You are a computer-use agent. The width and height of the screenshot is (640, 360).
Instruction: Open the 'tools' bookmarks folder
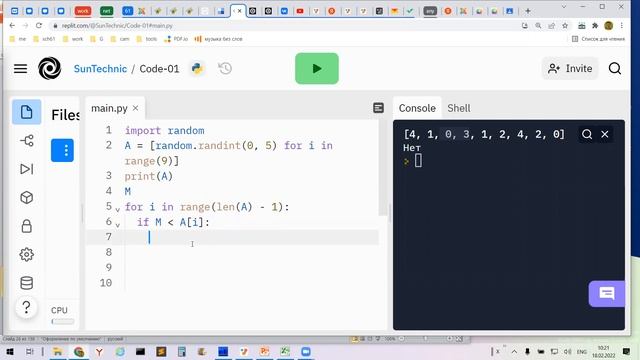[147, 39]
